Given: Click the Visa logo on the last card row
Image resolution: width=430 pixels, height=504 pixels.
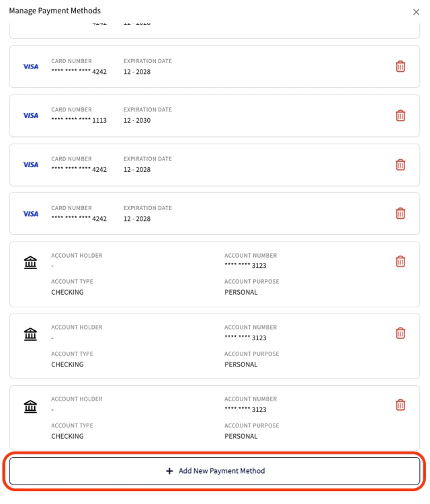Looking at the screenshot, I should point(31,214).
